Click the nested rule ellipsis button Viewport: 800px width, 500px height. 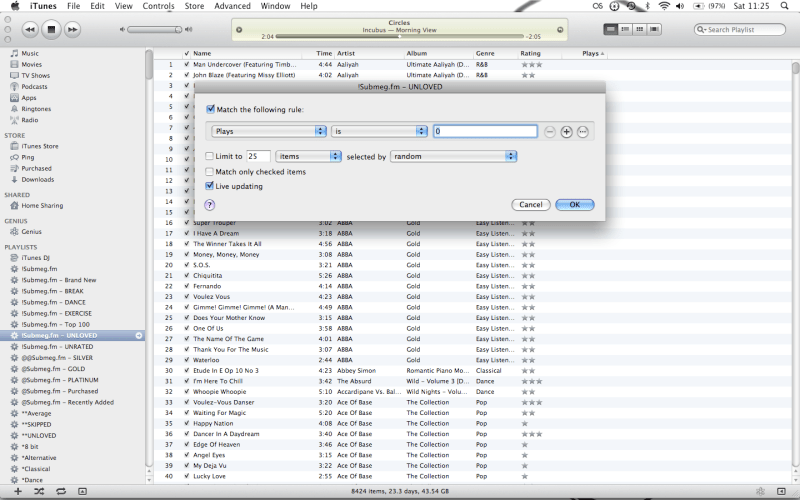click(583, 131)
